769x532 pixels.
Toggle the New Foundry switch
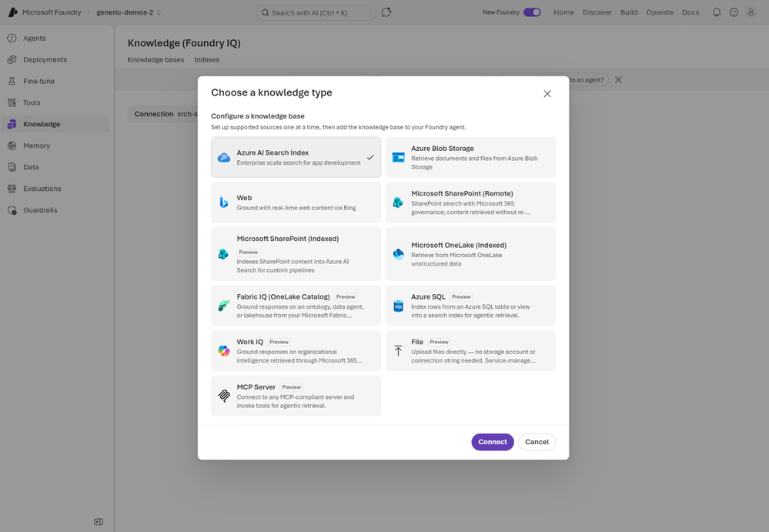pyautogui.click(x=532, y=12)
